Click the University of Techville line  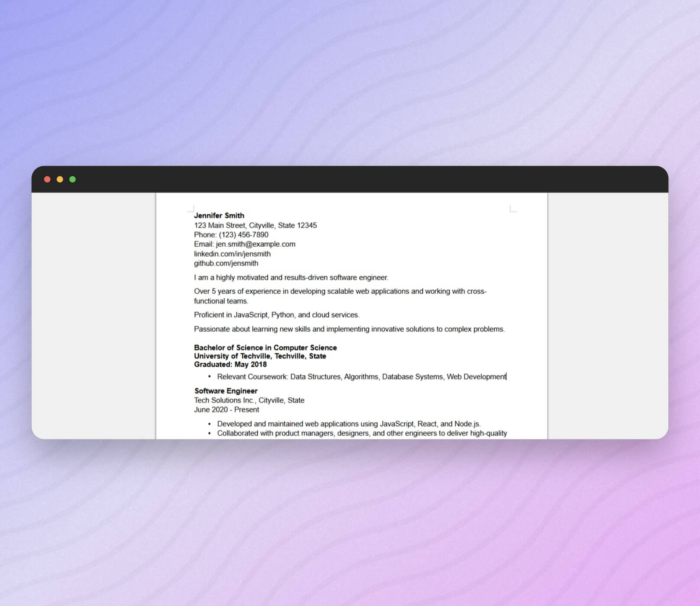tap(260, 356)
